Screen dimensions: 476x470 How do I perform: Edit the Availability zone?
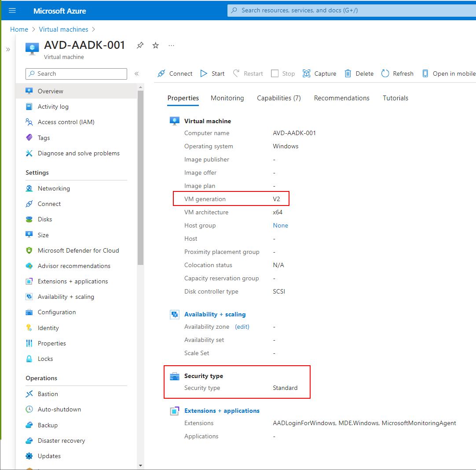pos(242,327)
